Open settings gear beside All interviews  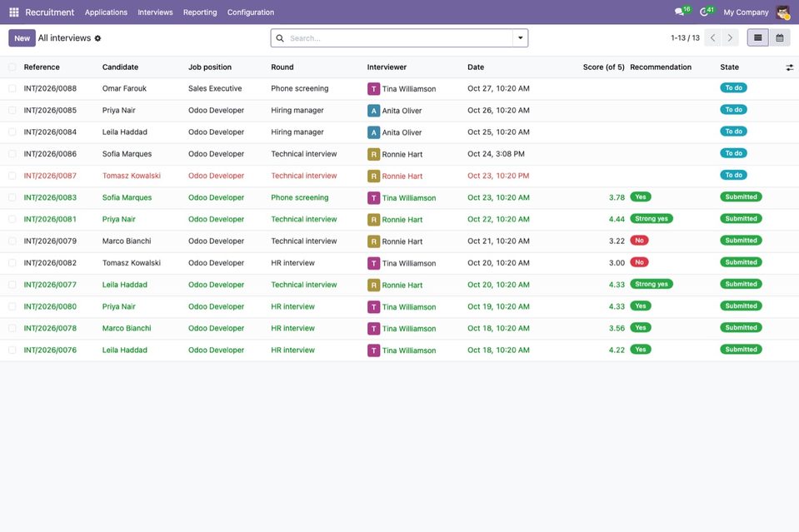97,38
